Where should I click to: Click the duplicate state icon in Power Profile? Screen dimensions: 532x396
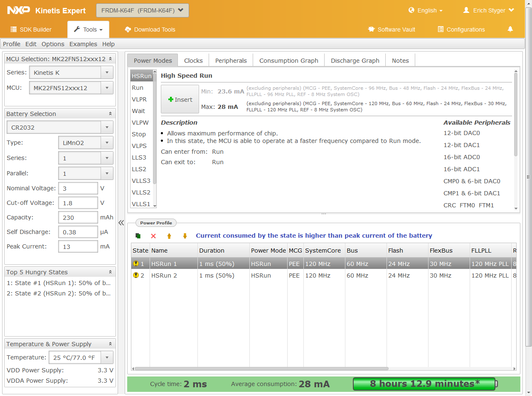(x=138, y=236)
